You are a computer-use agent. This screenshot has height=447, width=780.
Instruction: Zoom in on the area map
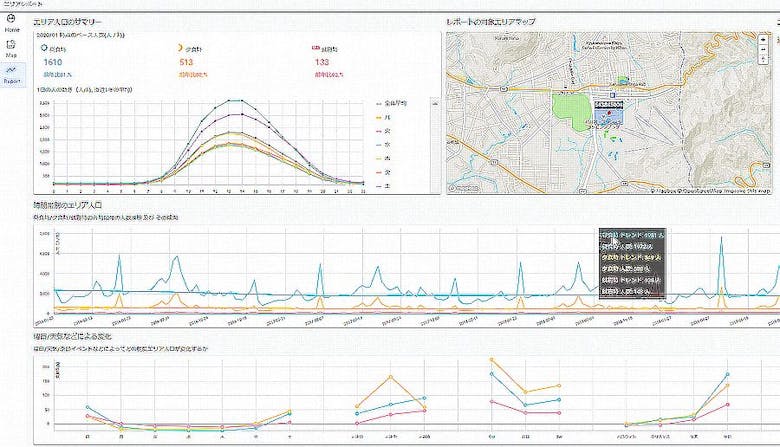[764, 38]
